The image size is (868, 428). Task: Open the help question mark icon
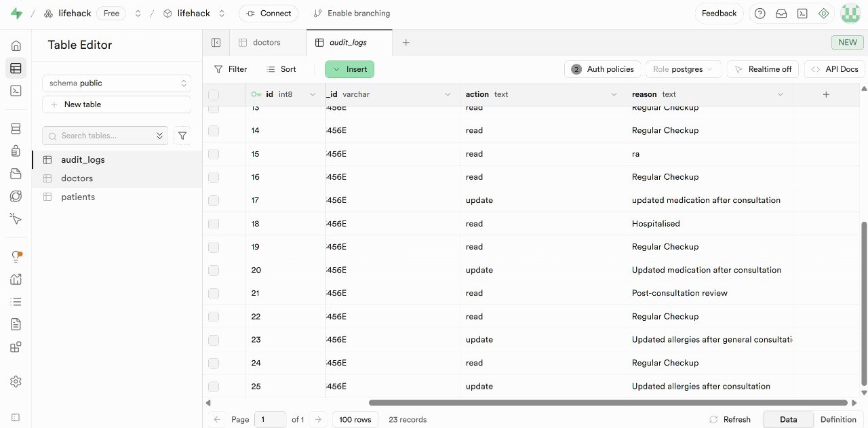tap(760, 14)
